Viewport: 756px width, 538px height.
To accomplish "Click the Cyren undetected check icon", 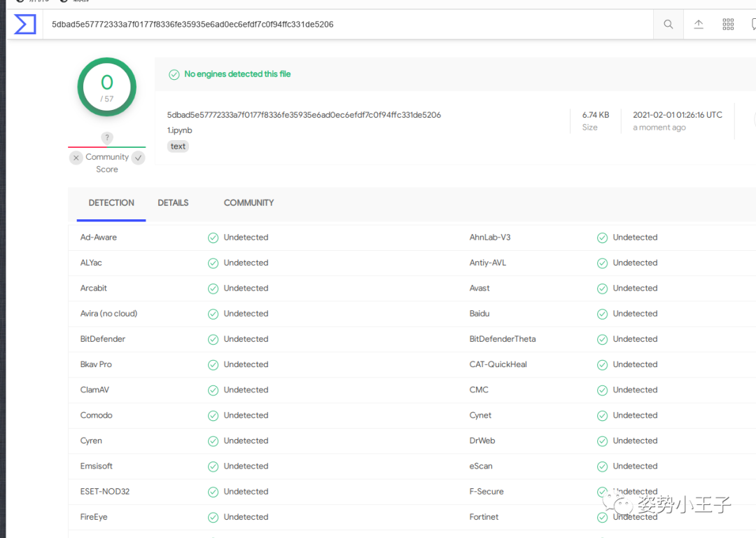I will tap(213, 441).
